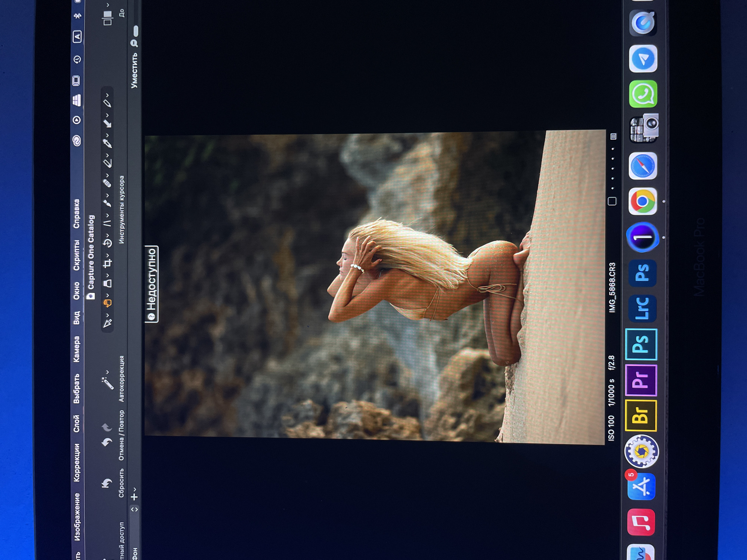
Task: Click the ISO 100 value
Action: pyautogui.click(x=611, y=428)
